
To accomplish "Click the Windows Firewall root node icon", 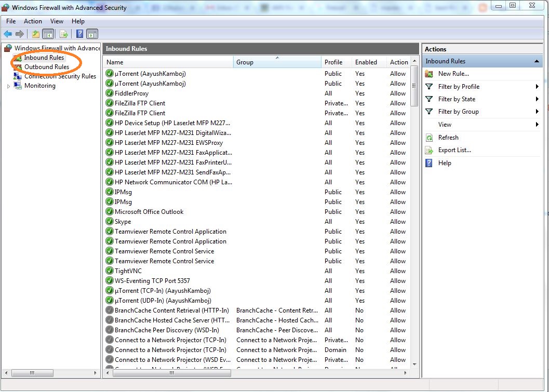I will [7, 49].
